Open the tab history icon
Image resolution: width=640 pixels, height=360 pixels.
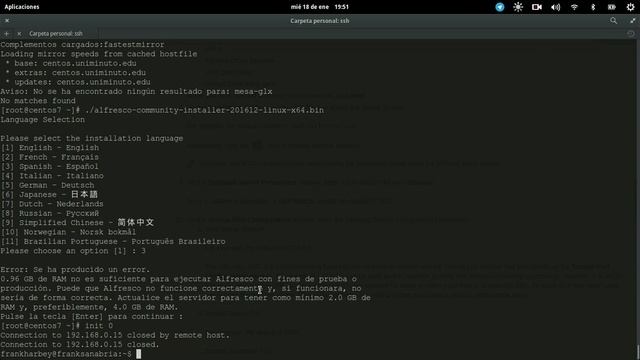pos(631,33)
